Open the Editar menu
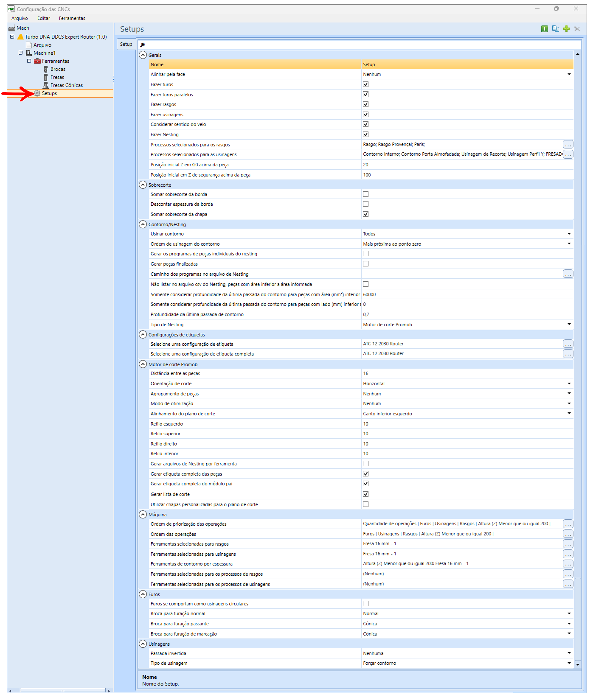593x700 pixels. pos(43,18)
